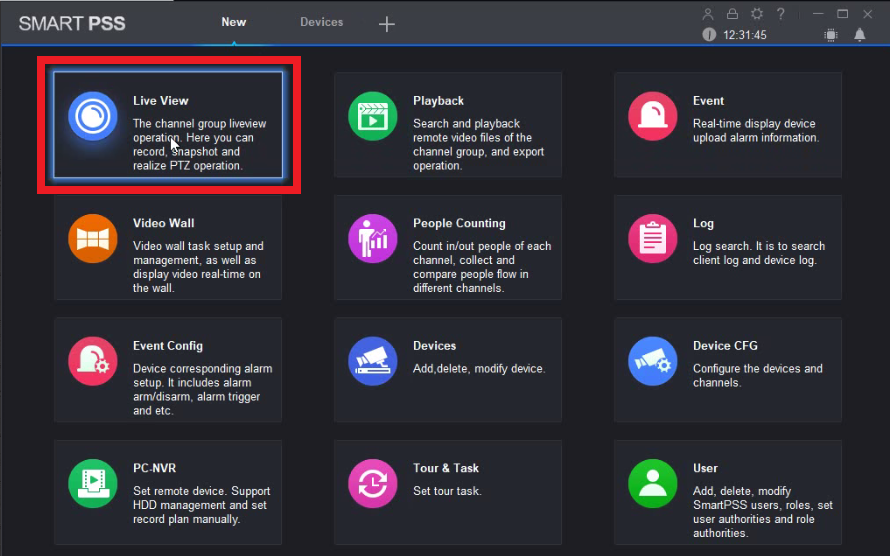Click the green PC-NVR icon

(93, 484)
